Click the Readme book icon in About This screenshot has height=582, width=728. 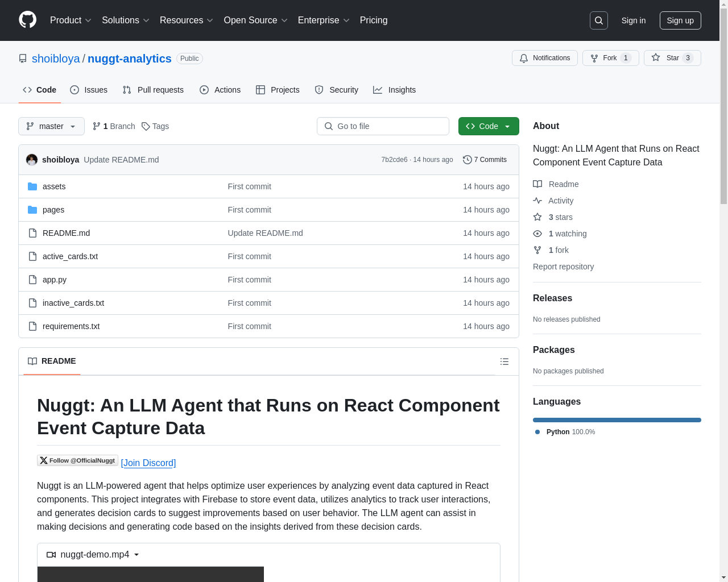(x=537, y=184)
